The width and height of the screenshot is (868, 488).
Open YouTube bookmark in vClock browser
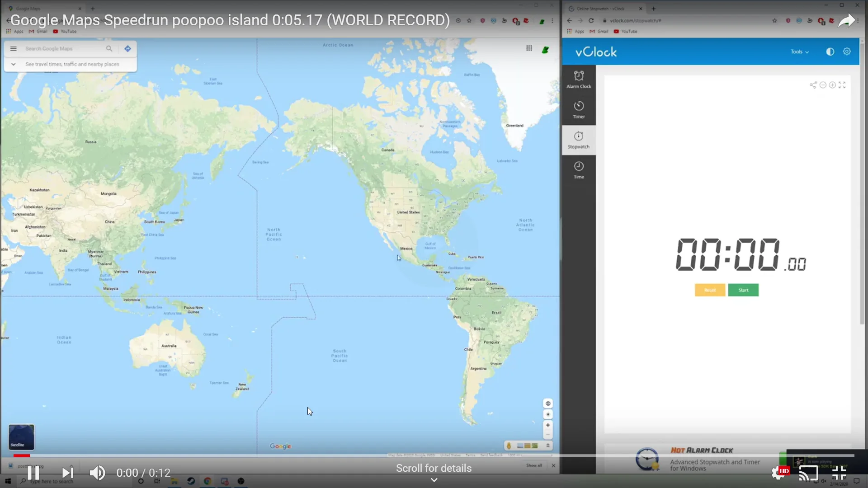point(626,32)
